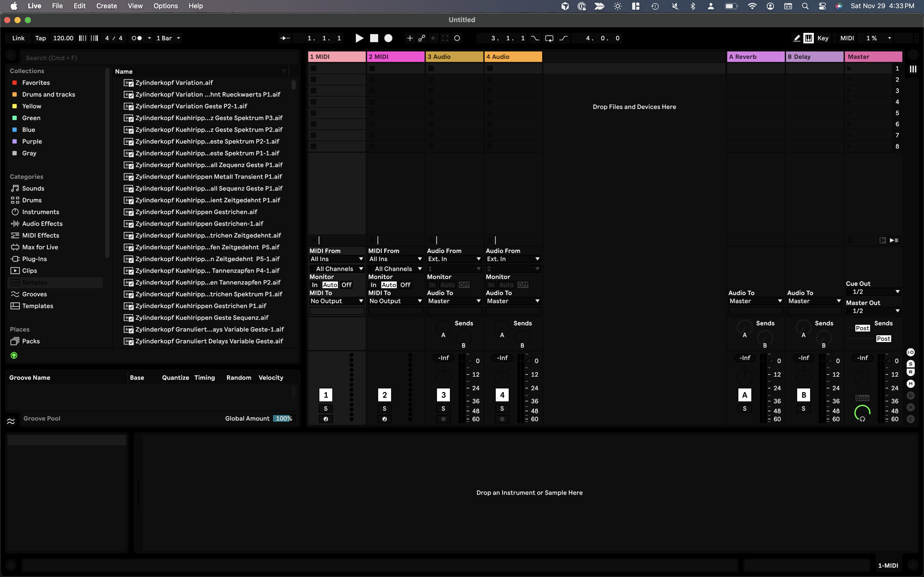924x577 pixels.
Task: Click the Play button in transport
Action: (359, 38)
